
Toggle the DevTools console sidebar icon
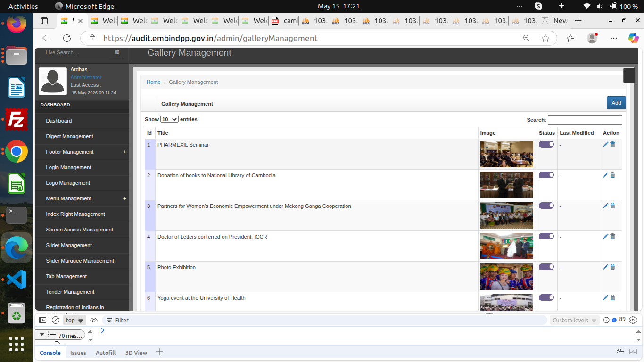point(42,320)
